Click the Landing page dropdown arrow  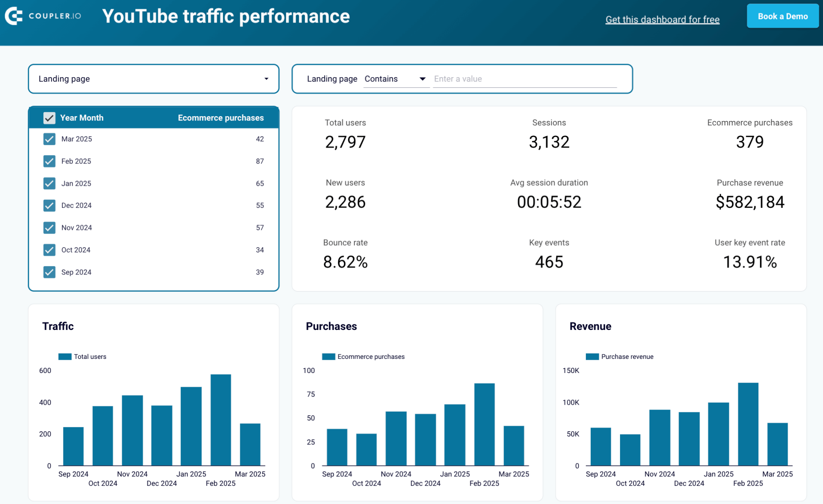point(266,79)
